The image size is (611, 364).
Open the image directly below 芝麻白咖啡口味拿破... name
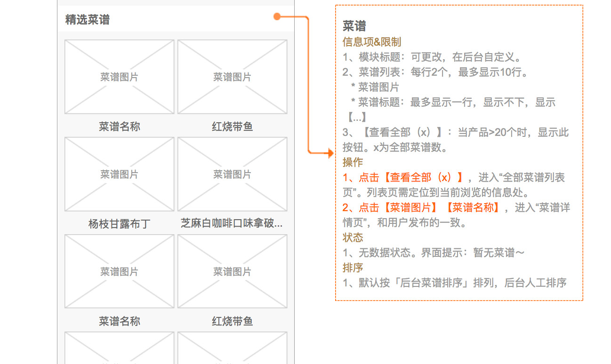(233, 271)
